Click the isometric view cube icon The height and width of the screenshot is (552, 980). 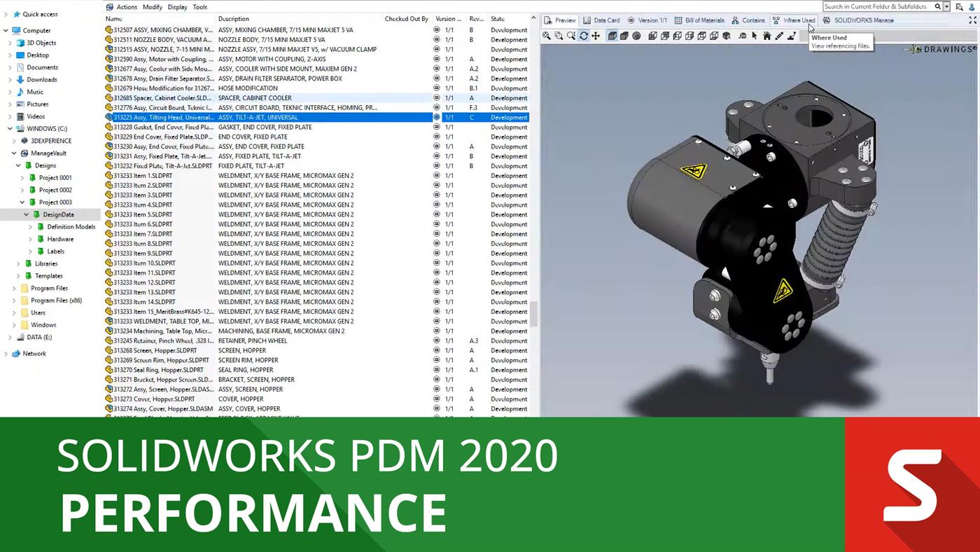[x=727, y=36]
